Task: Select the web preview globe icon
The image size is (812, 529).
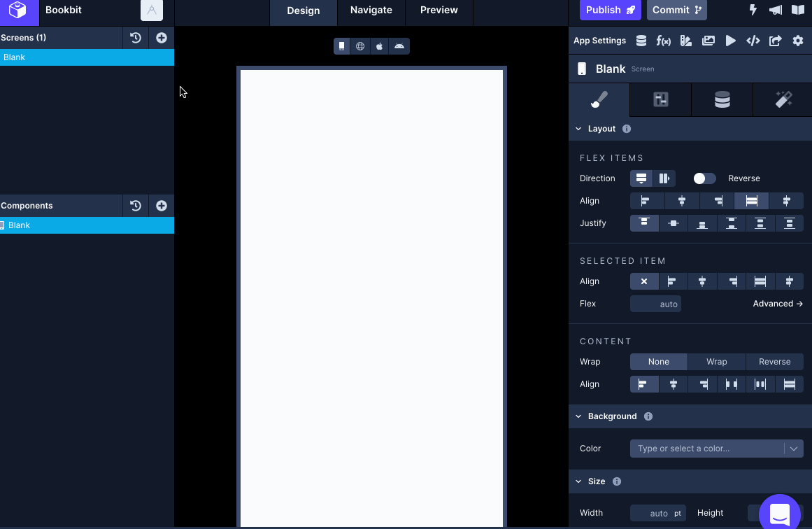Action: [x=360, y=45]
